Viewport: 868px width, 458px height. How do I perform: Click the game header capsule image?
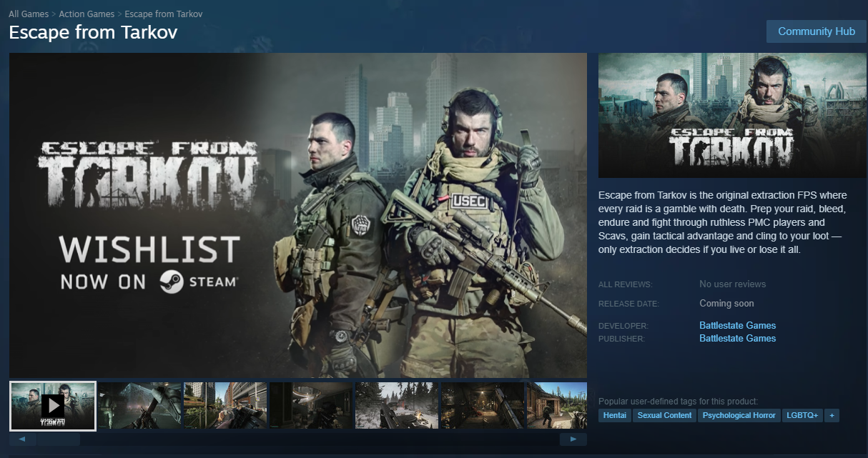pos(732,116)
